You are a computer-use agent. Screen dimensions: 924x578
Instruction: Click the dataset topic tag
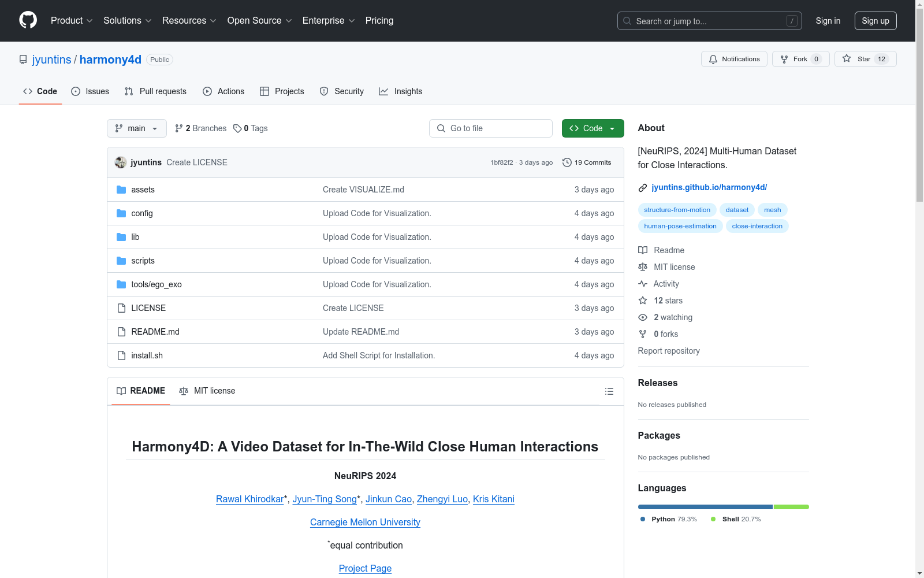tap(737, 210)
